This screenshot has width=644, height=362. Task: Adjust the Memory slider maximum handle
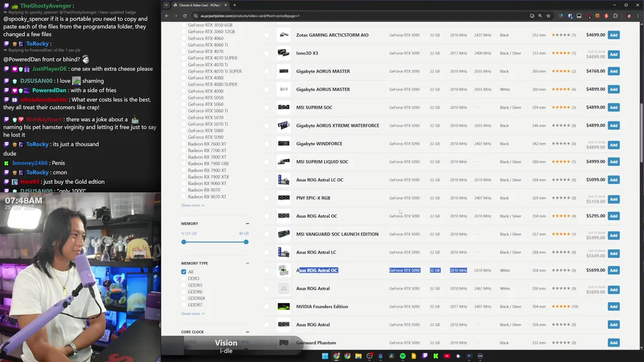[x=246, y=242]
